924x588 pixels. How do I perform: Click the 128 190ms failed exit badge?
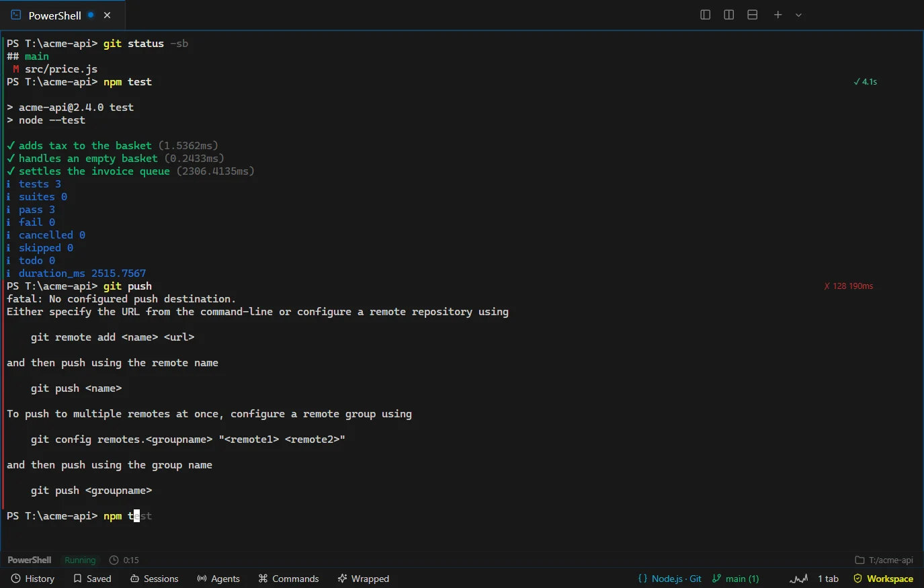(x=849, y=286)
